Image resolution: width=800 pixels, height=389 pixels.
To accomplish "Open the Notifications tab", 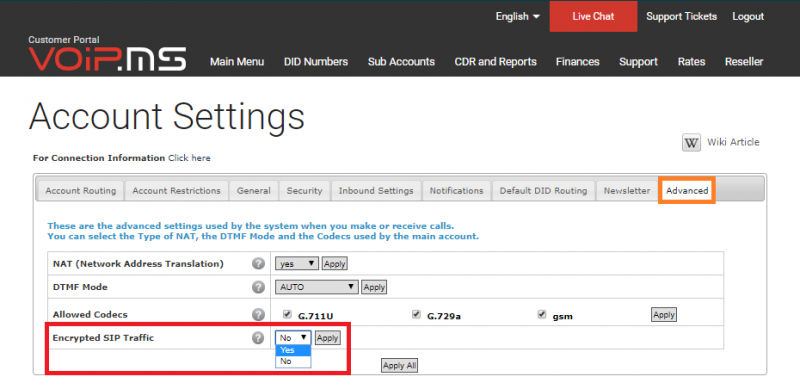I will 456,191.
